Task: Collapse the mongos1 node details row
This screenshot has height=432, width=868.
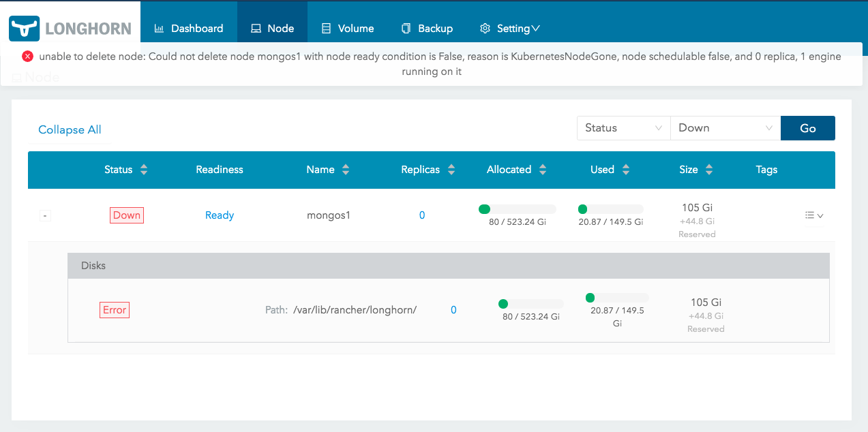Action: pyautogui.click(x=44, y=215)
